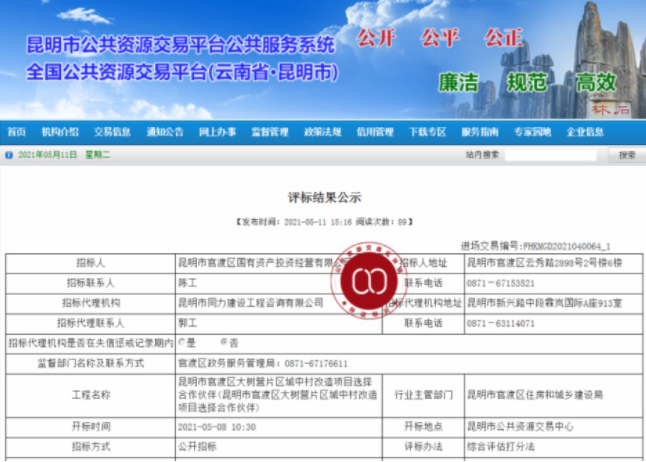Click the 站内搜索 search input field
The height and width of the screenshot is (462, 646).
click(553, 156)
